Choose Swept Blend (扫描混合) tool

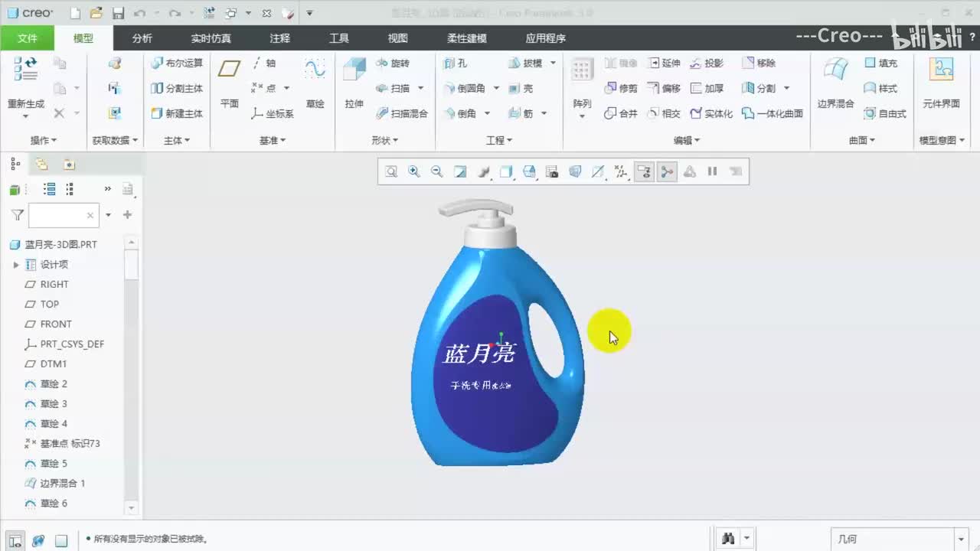(x=402, y=113)
